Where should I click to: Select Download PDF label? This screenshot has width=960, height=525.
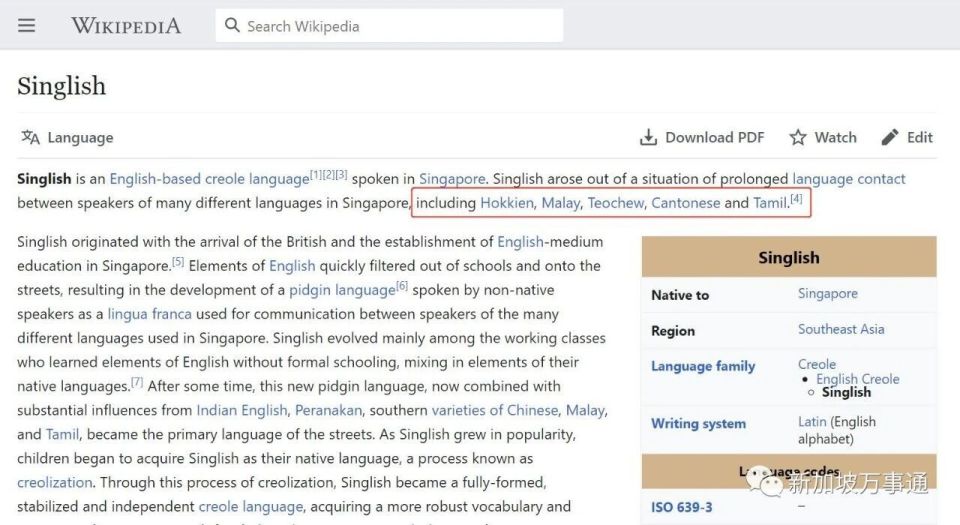714,137
